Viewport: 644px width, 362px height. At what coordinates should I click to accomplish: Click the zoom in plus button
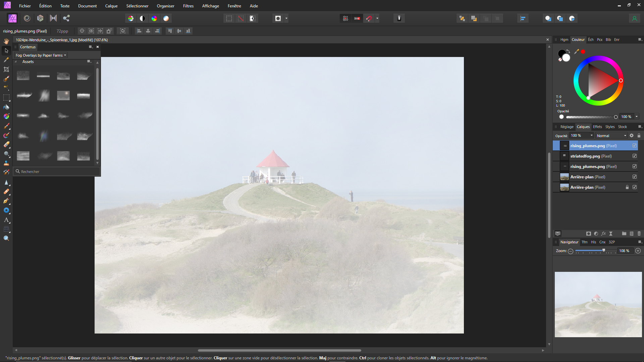point(638,251)
